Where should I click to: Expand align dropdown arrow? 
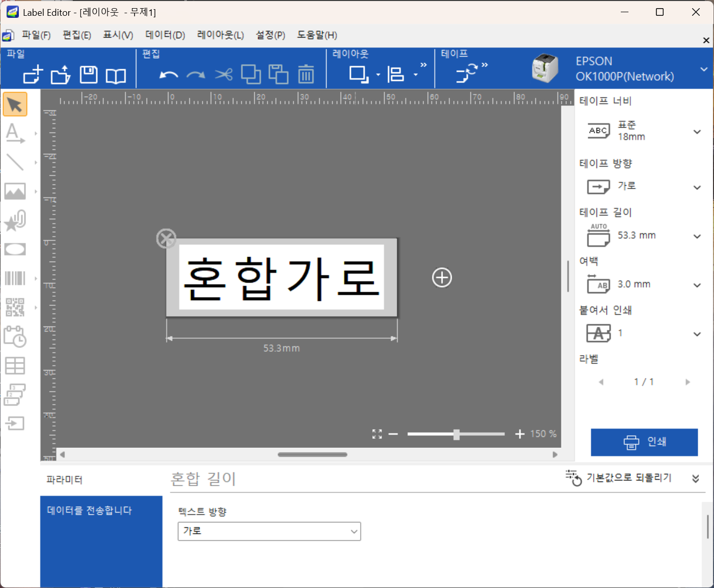[416, 75]
